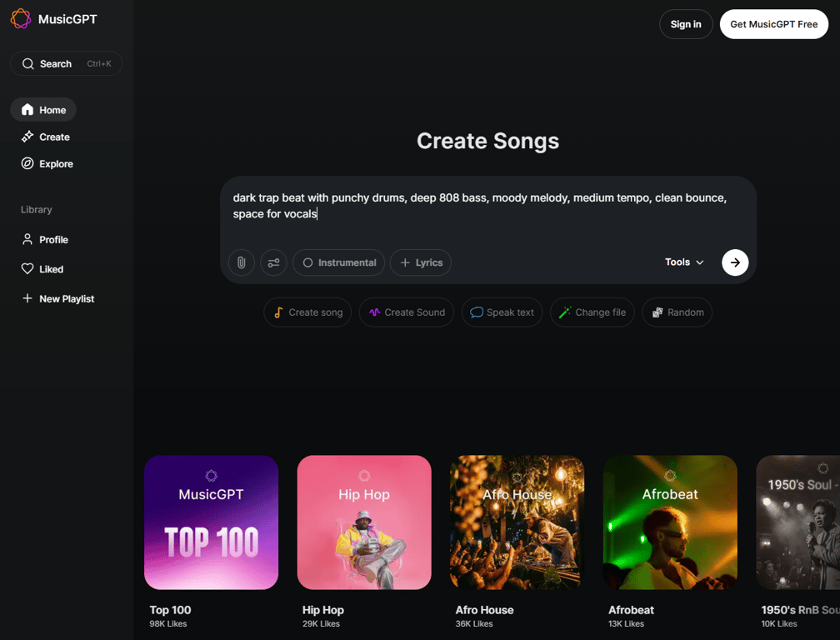Click the search magnifier icon
Viewport: 840px width, 640px height.
[27, 63]
